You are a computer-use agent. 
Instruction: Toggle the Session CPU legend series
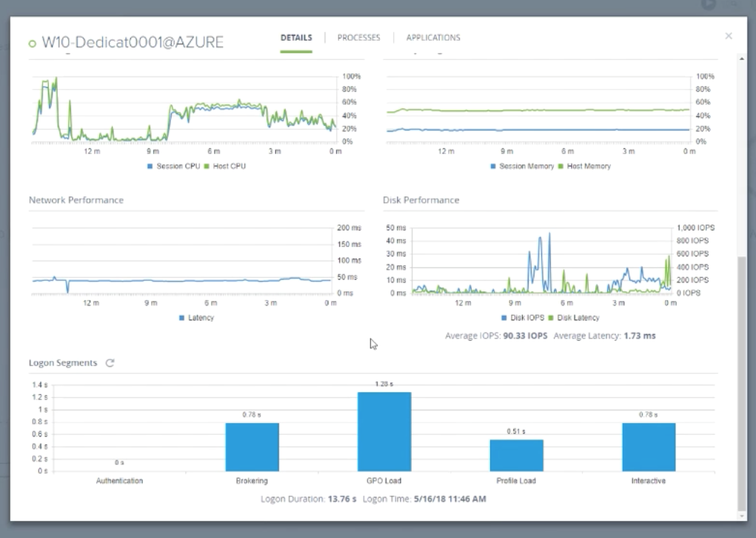[174, 167]
